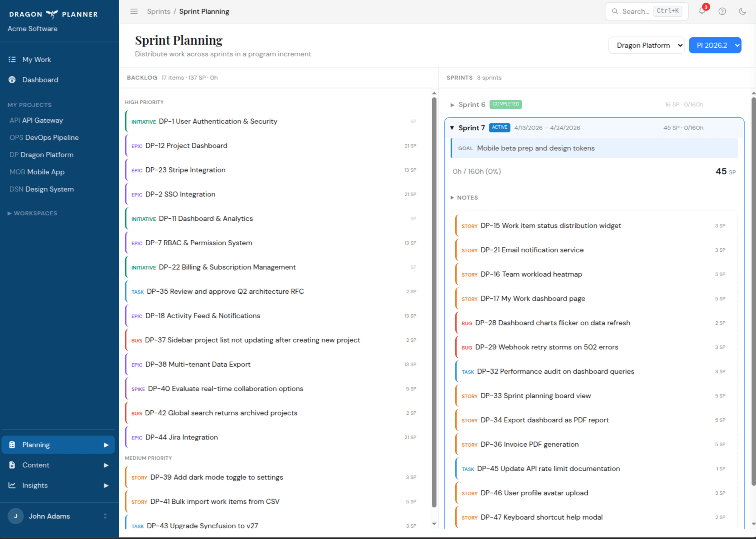Toggle dark mode with the moon icon
This screenshot has width=756, height=539.
[x=742, y=11]
